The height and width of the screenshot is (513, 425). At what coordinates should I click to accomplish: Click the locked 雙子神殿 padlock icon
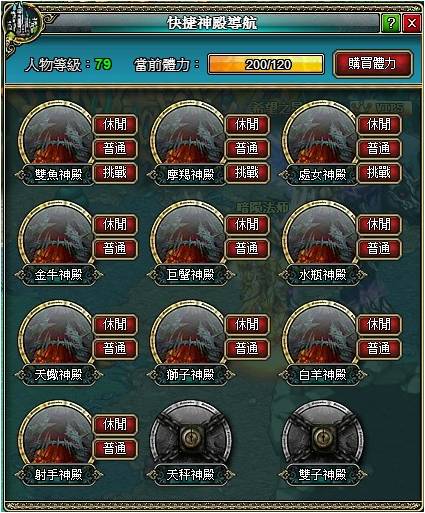(323, 435)
